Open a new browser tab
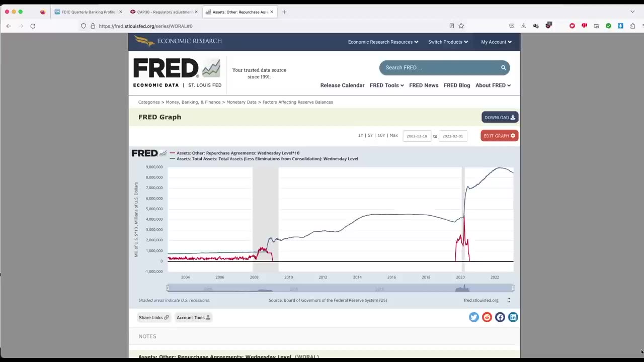Screen dimensions: 644x362 284,12
